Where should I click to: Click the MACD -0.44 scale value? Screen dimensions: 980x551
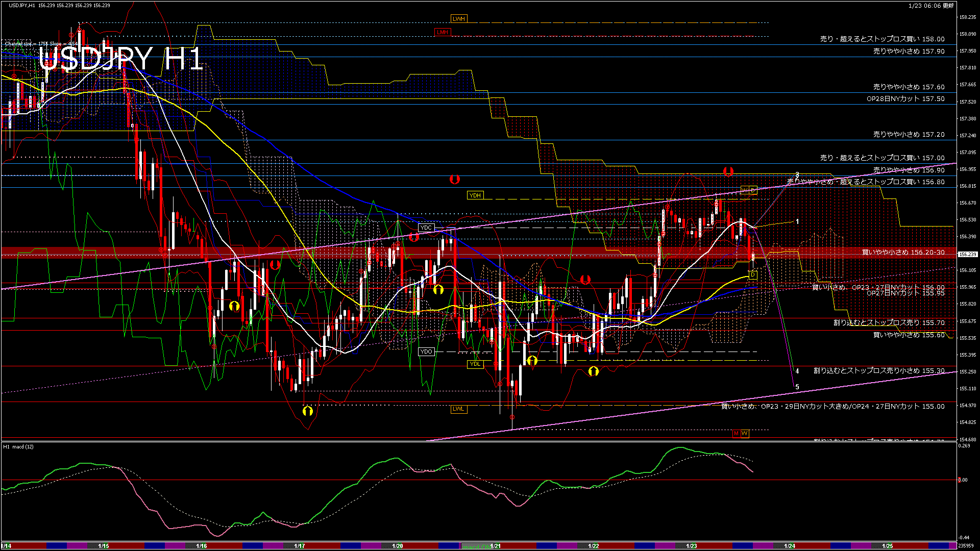964,537
